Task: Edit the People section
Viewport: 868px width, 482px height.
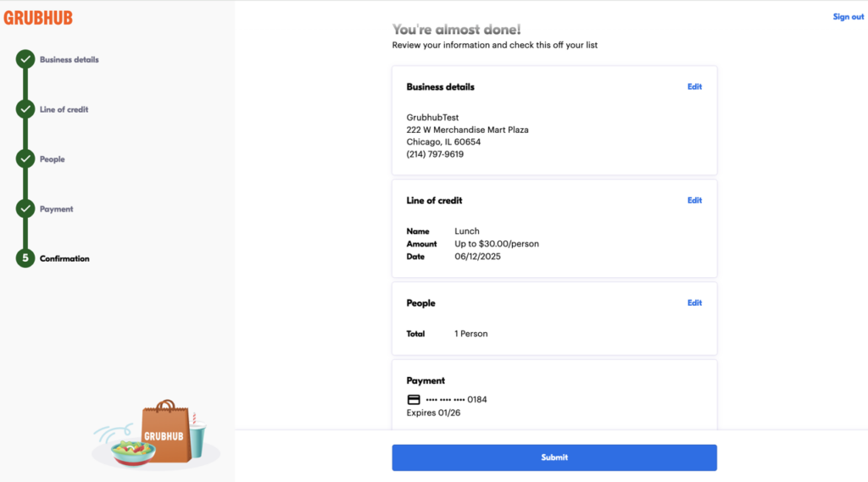Action: (x=694, y=303)
